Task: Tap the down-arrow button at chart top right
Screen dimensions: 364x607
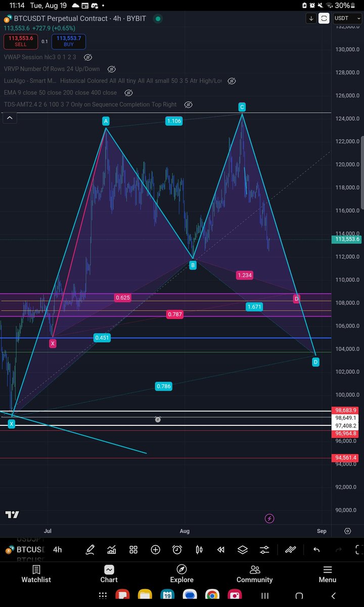Action: 311,18
